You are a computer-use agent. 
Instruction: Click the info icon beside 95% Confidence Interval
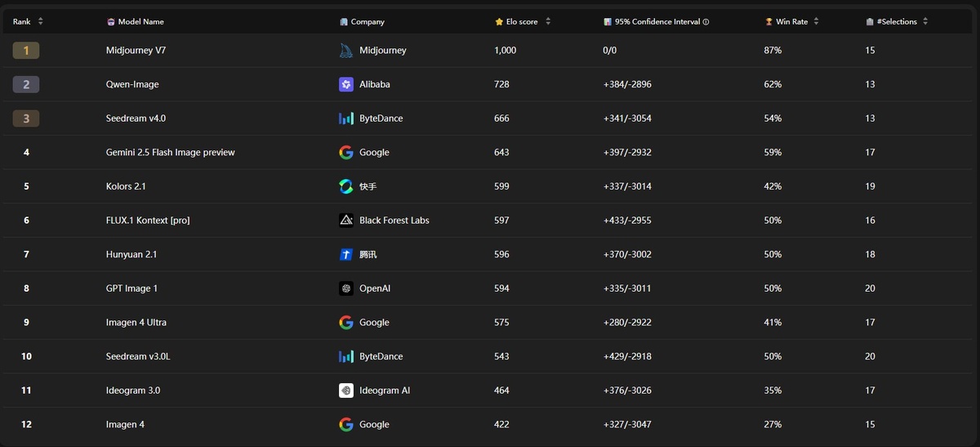click(x=706, y=22)
